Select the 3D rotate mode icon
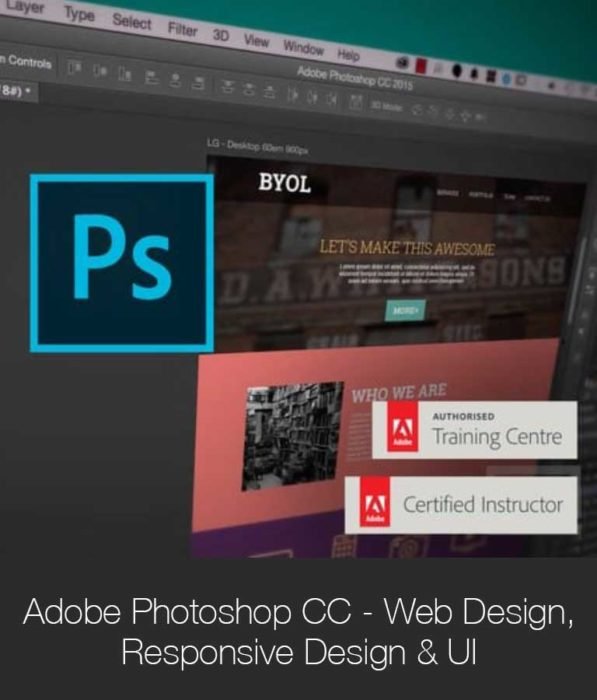This screenshot has height=700, width=597. tap(416, 109)
